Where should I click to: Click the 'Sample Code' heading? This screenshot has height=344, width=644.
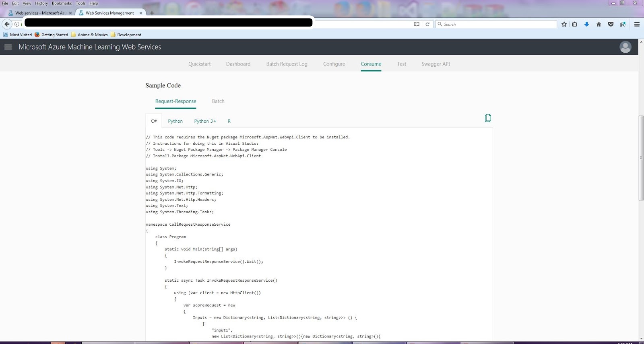click(x=163, y=85)
